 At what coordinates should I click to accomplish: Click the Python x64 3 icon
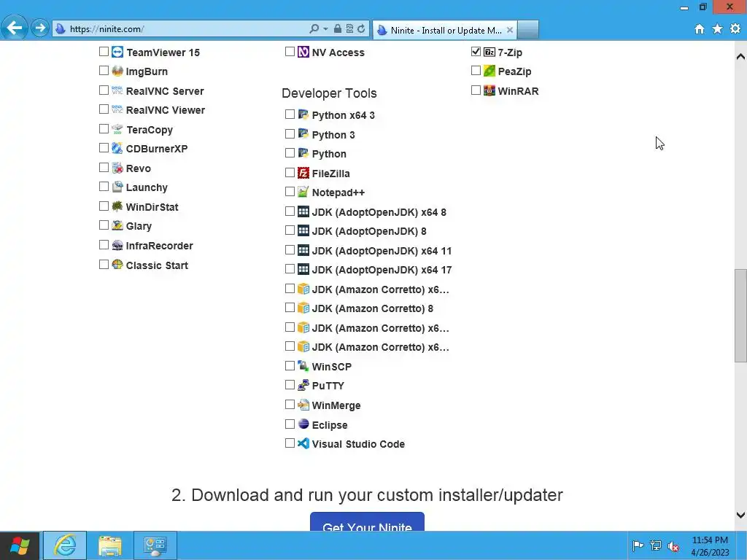click(x=303, y=114)
